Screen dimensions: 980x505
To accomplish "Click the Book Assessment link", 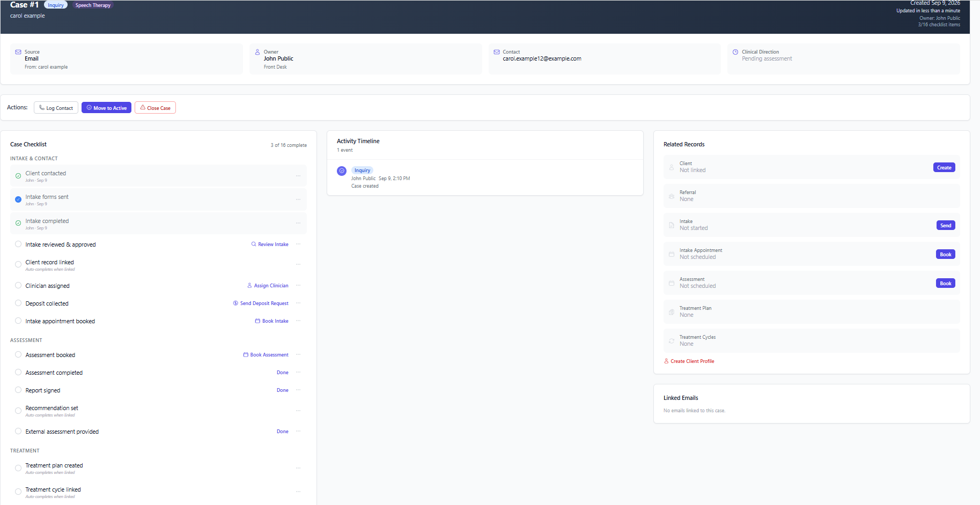I will point(266,355).
